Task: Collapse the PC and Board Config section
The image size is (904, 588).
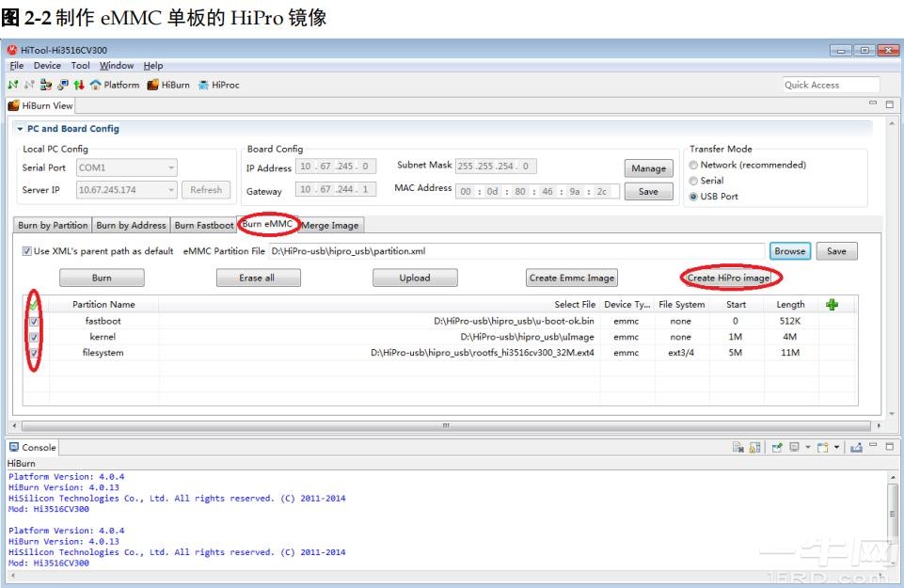Action: 21,129
